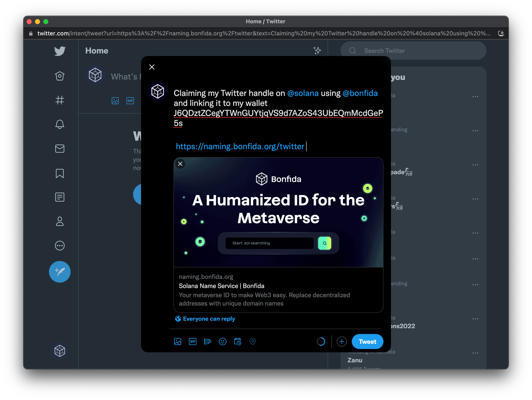Schedule the tweet with calendar icon
This screenshot has width=532, height=400.
(x=237, y=341)
